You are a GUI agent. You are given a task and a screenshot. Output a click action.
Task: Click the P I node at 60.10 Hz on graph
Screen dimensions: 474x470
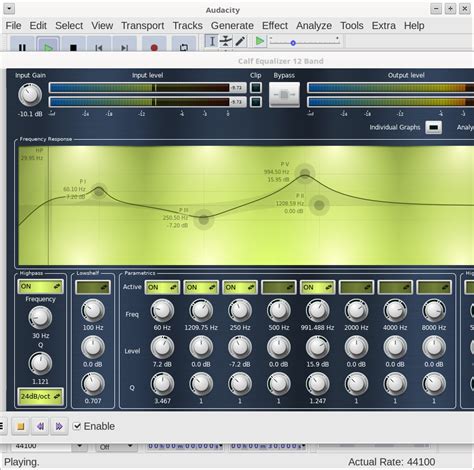(99, 191)
